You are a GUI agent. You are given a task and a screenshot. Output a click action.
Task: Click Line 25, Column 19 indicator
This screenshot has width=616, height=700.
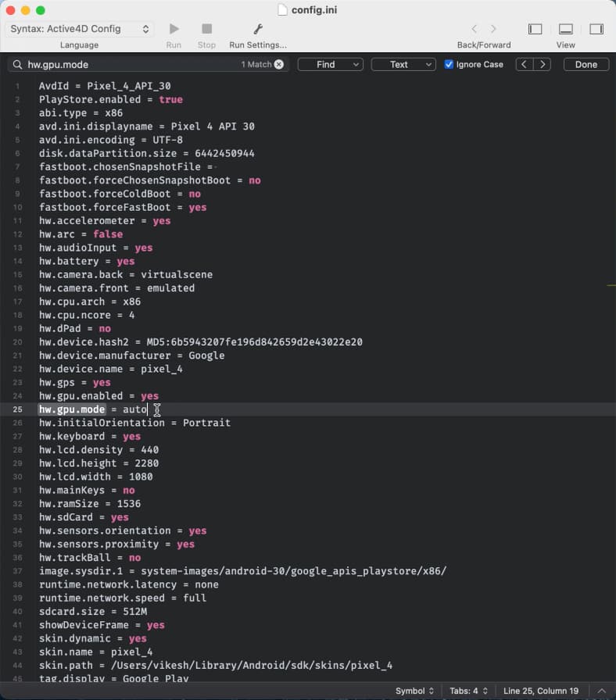click(540, 691)
